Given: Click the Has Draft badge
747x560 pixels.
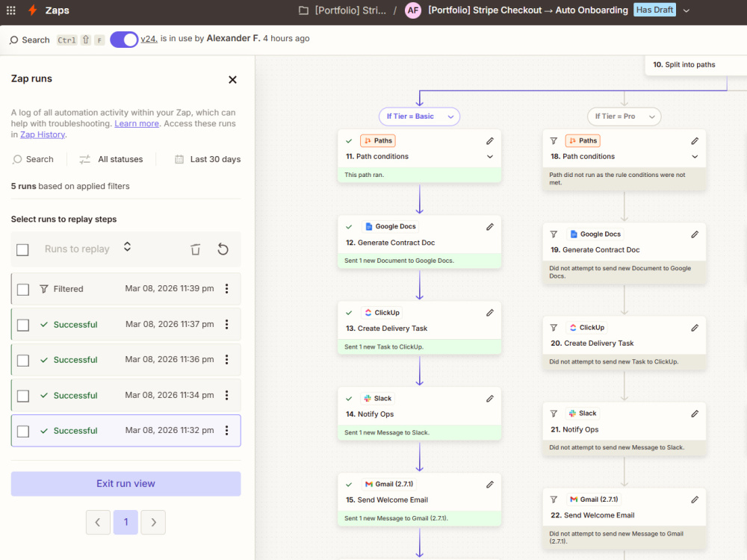Looking at the screenshot, I should click(654, 10).
